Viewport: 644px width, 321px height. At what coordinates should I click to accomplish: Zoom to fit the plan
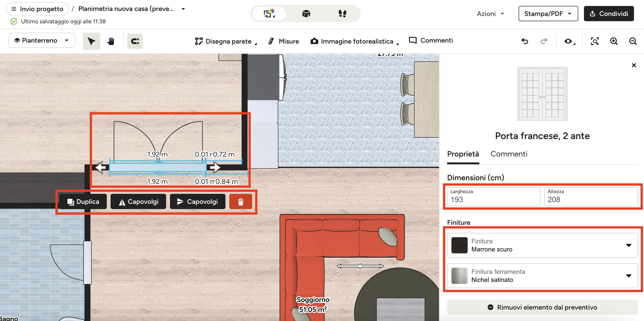[x=595, y=41]
